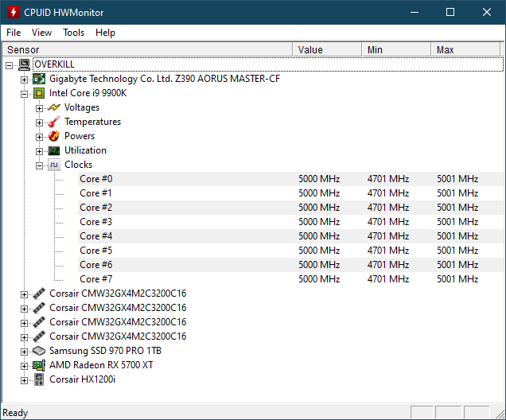
Task: Close the HWMonitor window
Action: tap(487, 12)
